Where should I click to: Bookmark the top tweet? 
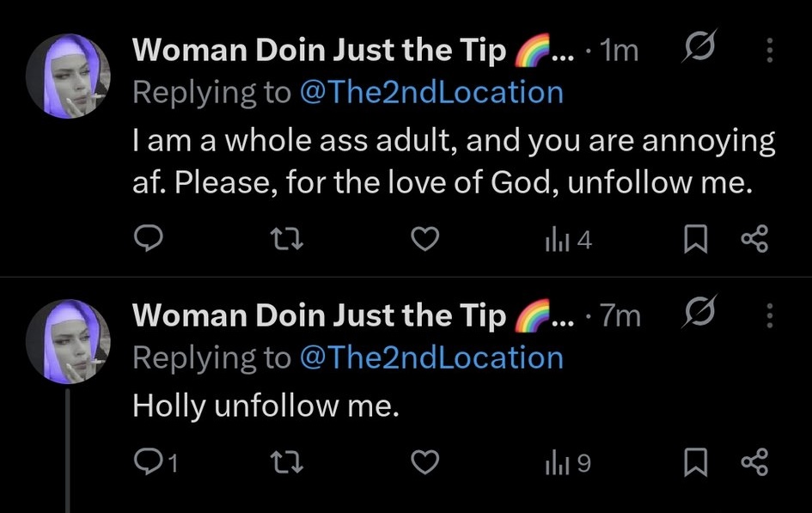coord(696,240)
